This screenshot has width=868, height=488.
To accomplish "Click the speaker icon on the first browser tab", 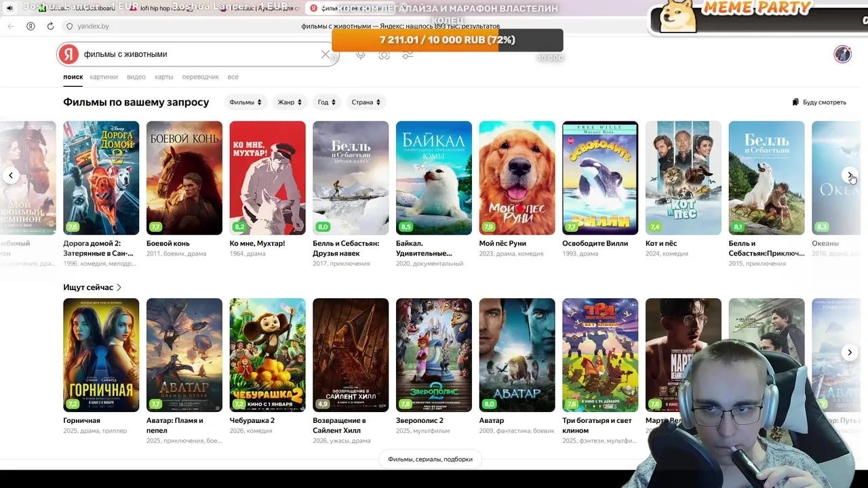I will (9, 7).
